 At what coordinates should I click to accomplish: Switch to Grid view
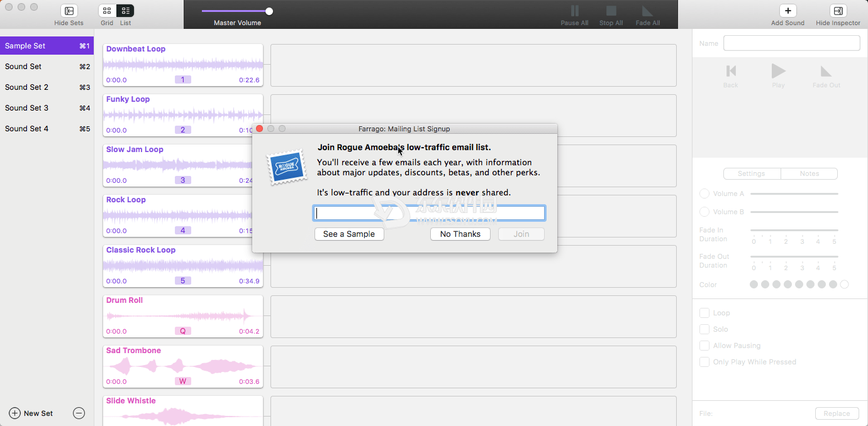(x=108, y=11)
